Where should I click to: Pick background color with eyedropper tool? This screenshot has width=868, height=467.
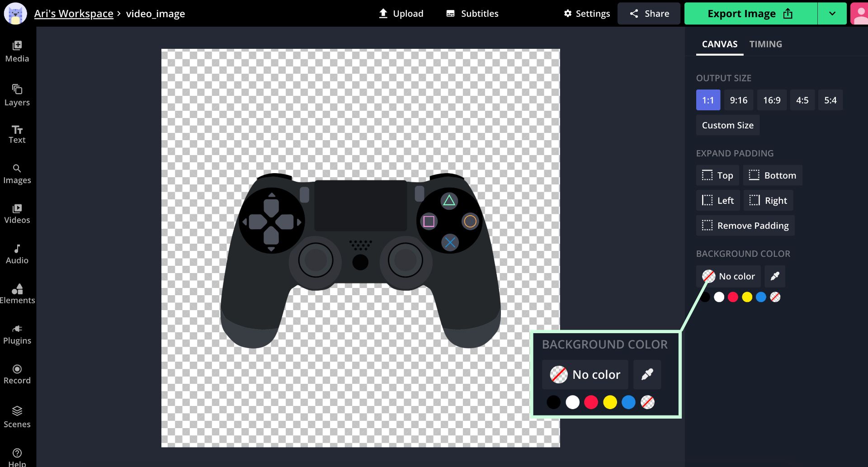[x=774, y=276]
